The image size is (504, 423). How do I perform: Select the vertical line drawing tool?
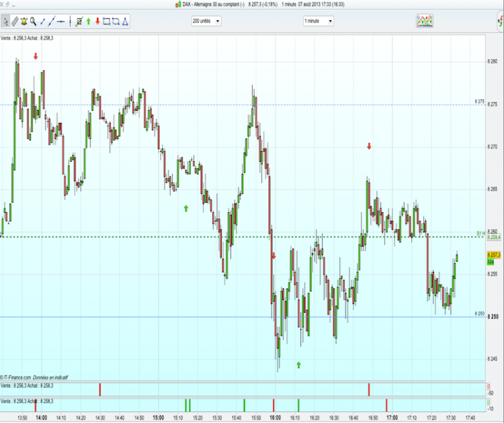pos(70,21)
